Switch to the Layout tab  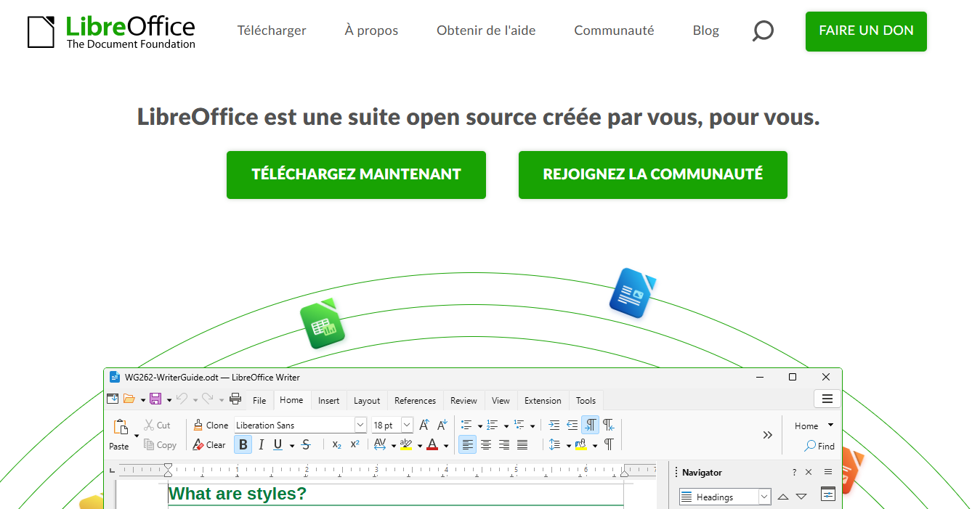point(367,400)
